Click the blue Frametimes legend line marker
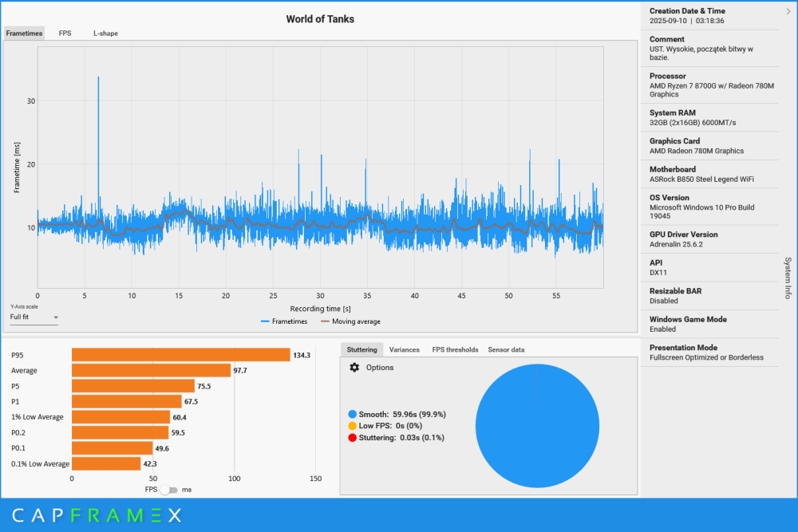The height and width of the screenshot is (532, 798). click(x=265, y=321)
